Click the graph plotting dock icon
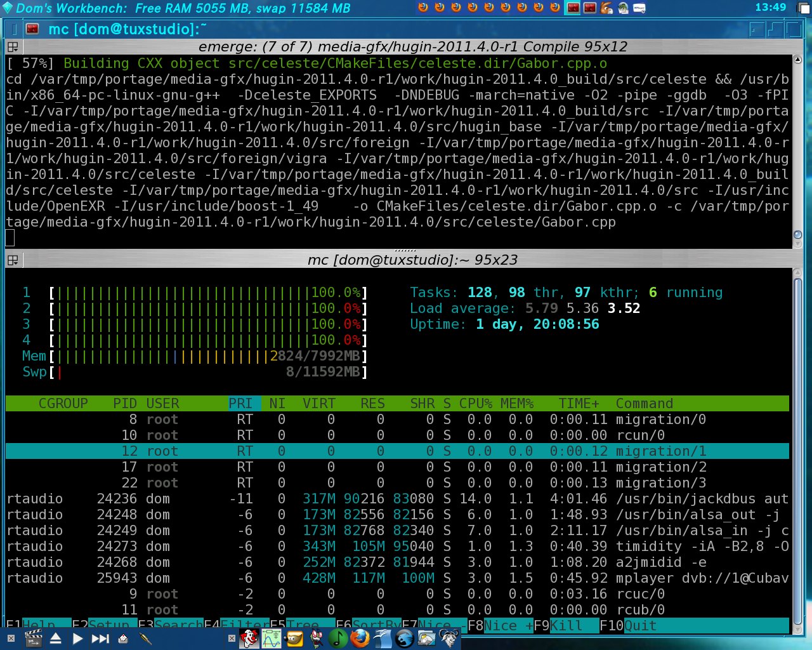This screenshot has width=812, height=650. [272, 638]
